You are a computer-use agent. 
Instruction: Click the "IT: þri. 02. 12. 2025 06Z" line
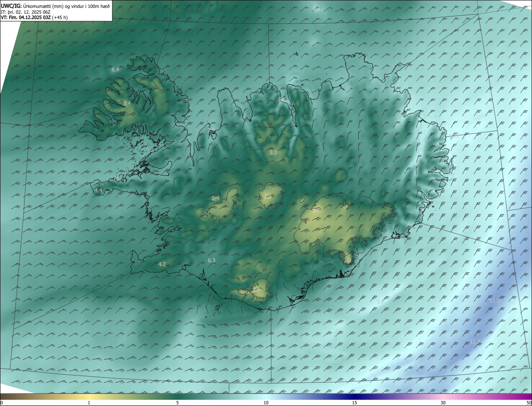point(26,12)
